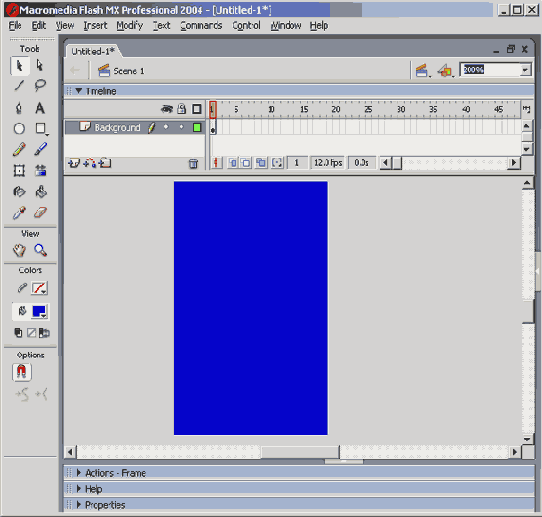The image size is (542, 517).
Task: Open the zoom percentage dropdown
Action: (525, 70)
